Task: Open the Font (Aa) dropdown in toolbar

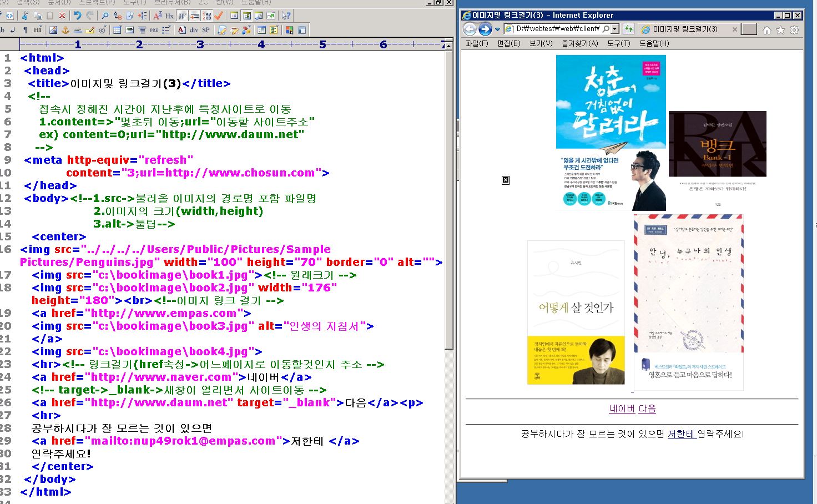Action: point(157,16)
